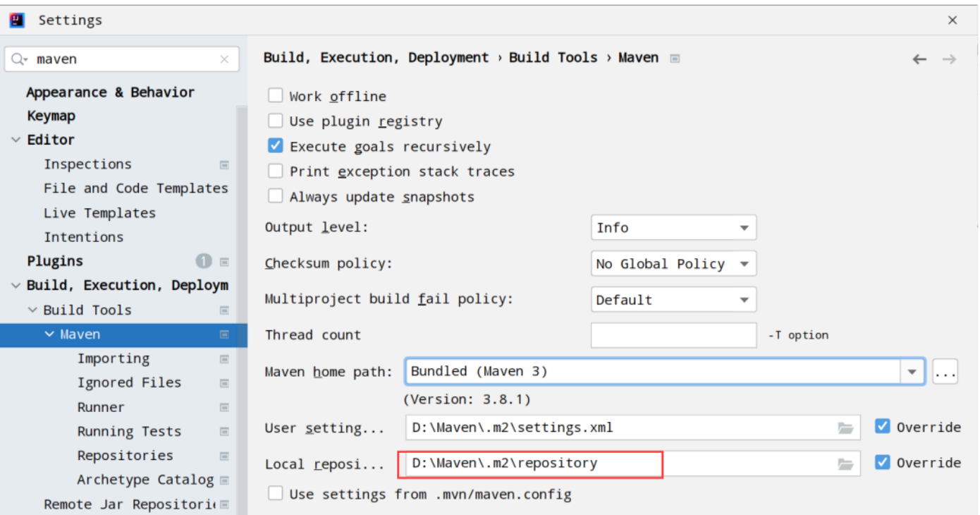This screenshot has width=980, height=515.
Task: Collapse the Build Tools node
Action: tap(32, 310)
